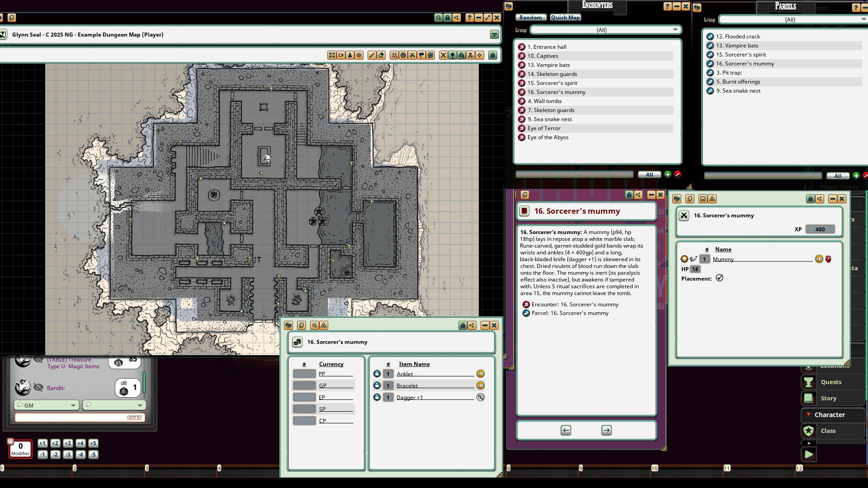Click the crossed-eye visibility mask tool
Viewport: 868px width, 488px height.
[x=430, y=55]
